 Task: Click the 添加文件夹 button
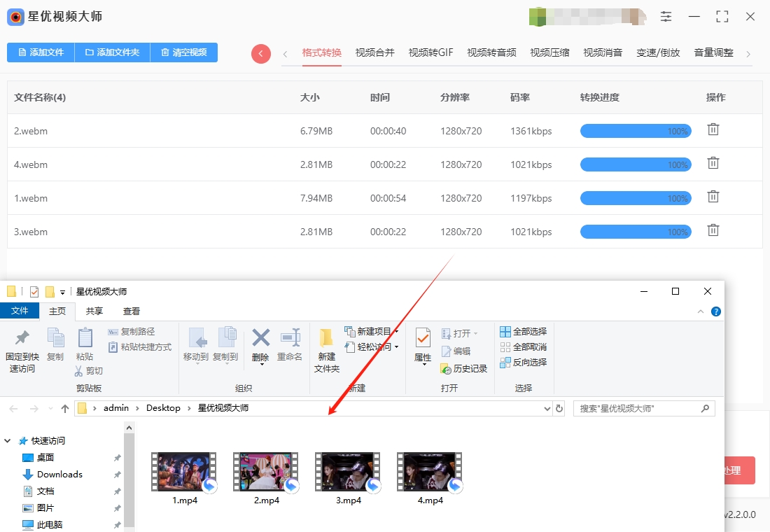point(112,52)
